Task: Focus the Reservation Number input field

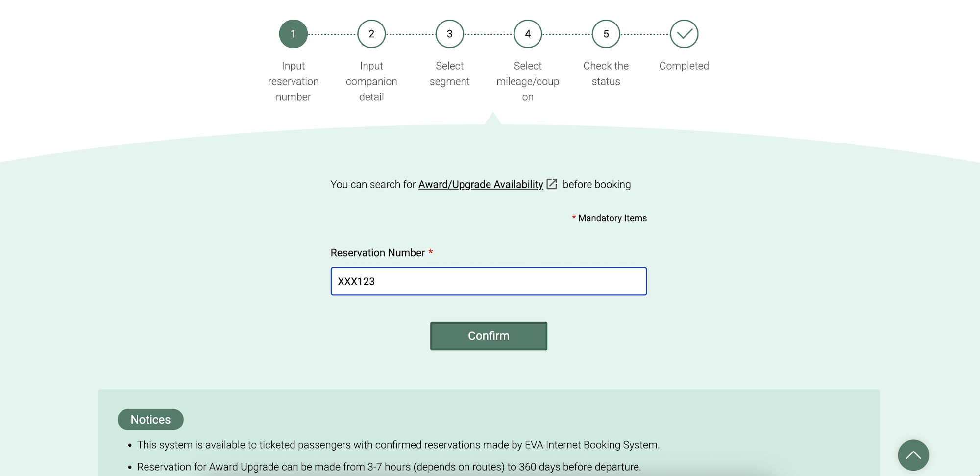Action: [x=489, y=281]
